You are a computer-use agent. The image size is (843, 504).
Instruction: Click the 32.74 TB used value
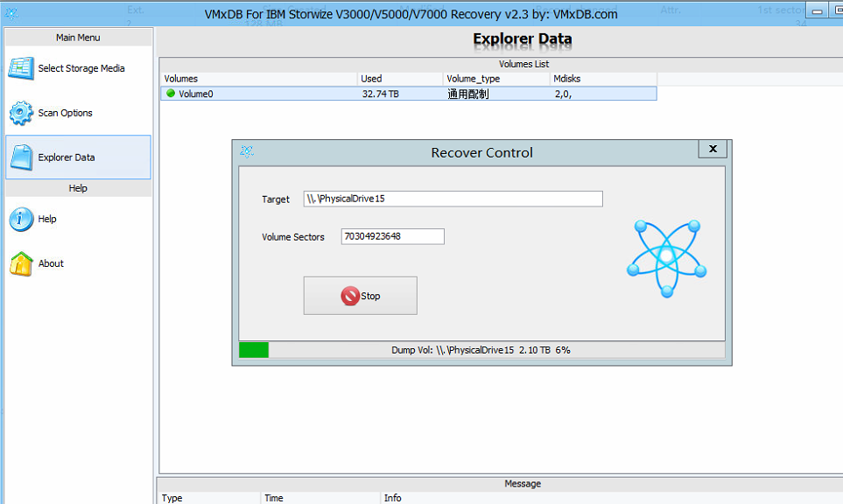381,94
